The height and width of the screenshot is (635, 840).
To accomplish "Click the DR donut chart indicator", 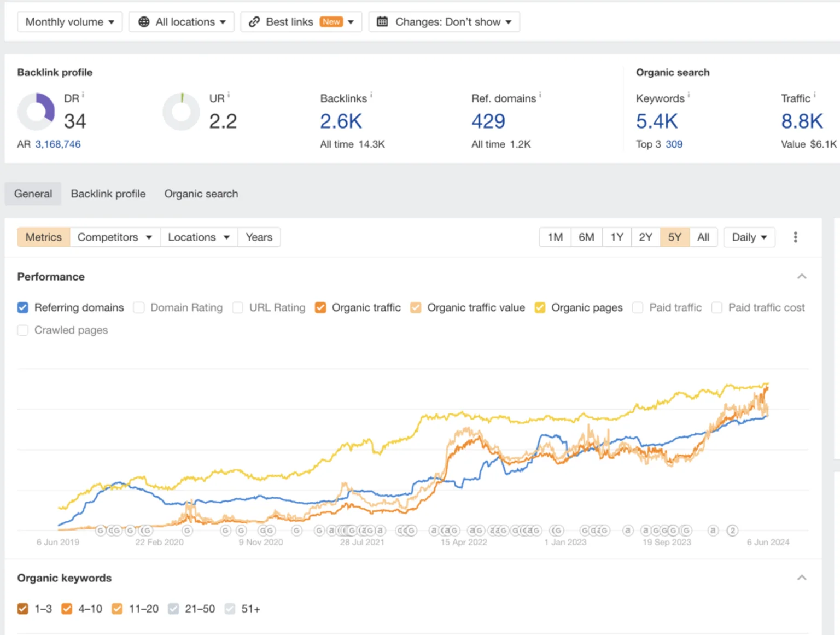I will [36, 111].
